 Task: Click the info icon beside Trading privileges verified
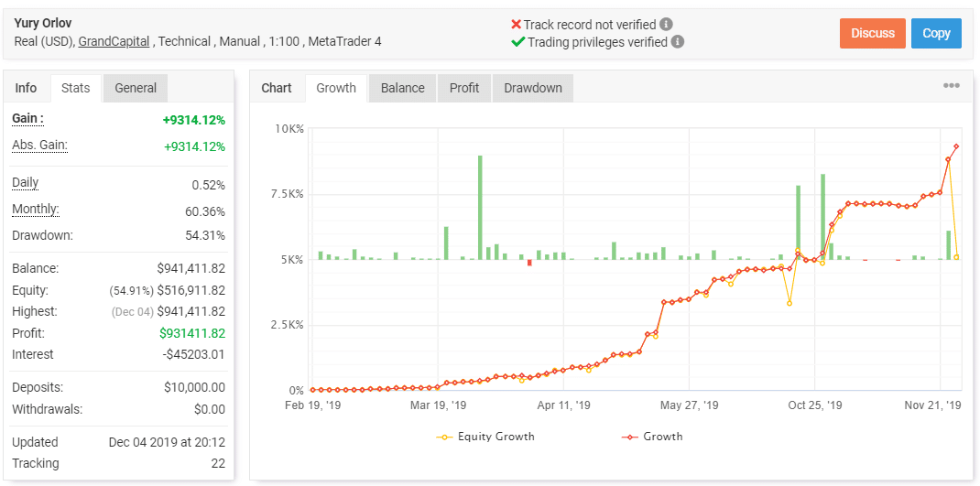coord(678,42)
